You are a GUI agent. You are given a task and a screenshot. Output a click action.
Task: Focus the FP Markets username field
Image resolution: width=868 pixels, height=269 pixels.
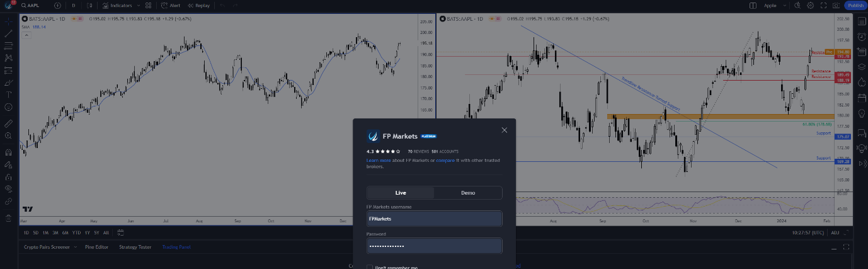(435, 219)
